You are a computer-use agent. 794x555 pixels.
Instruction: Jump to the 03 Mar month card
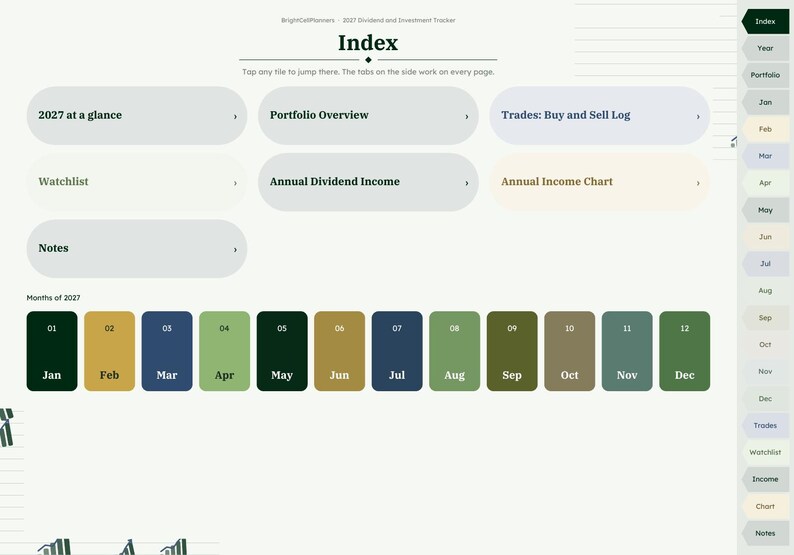coord(167,351)
